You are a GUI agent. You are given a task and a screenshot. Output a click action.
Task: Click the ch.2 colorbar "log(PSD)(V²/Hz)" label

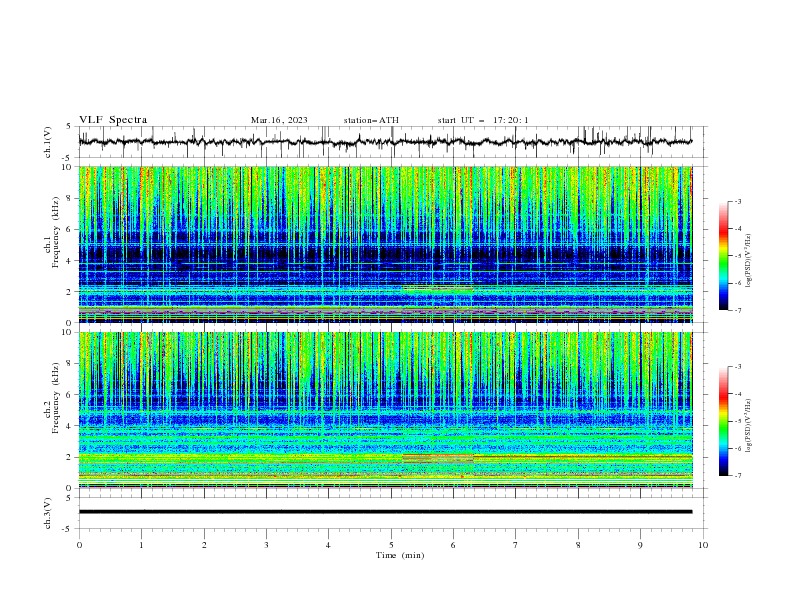point(748,426)
